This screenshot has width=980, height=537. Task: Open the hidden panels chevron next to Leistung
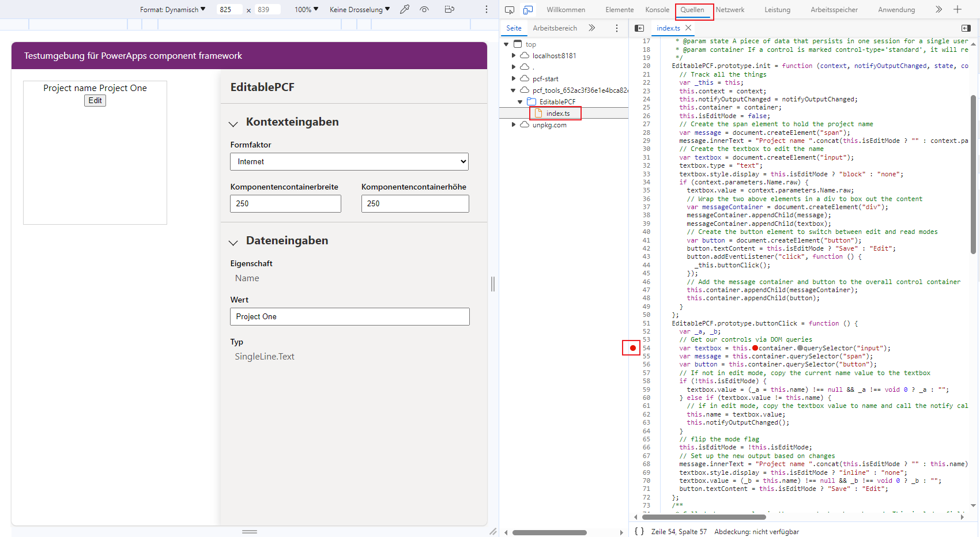[x=938, y=10]
